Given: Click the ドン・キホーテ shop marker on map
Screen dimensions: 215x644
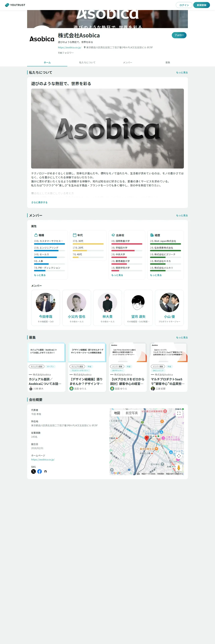Looking at the screenshot, I should pos(161,432).
